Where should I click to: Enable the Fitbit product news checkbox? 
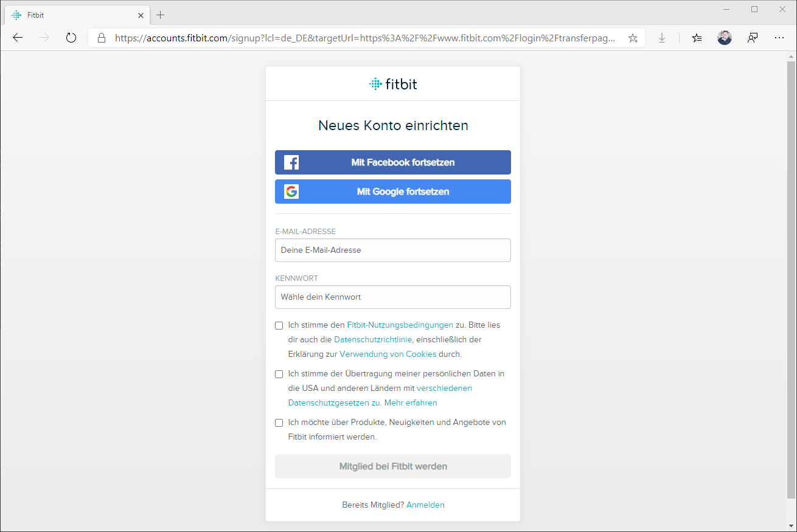(x=279, y=423)
